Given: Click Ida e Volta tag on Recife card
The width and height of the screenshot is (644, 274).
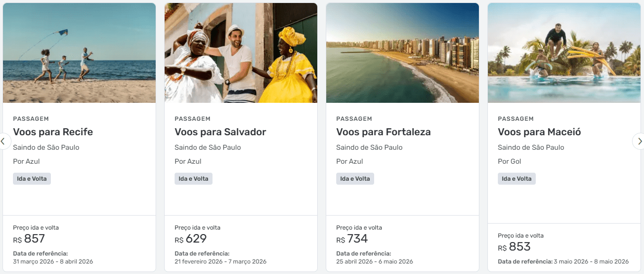Looking at the screenshot, I should 32,179.
